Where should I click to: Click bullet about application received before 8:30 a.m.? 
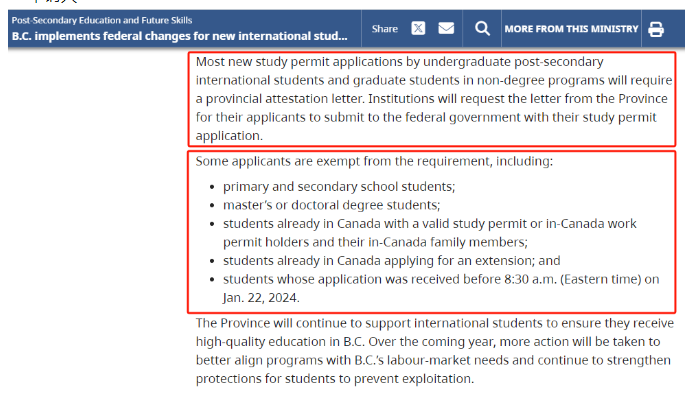[441, 288]
